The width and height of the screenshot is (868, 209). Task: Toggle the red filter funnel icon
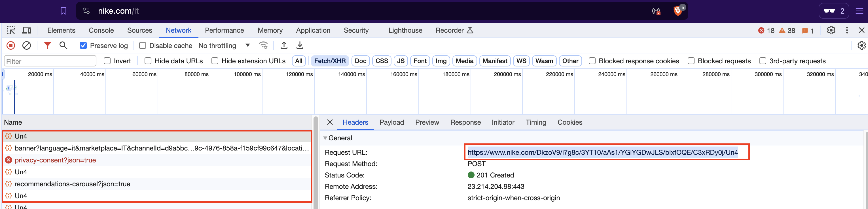pos(48,45)
